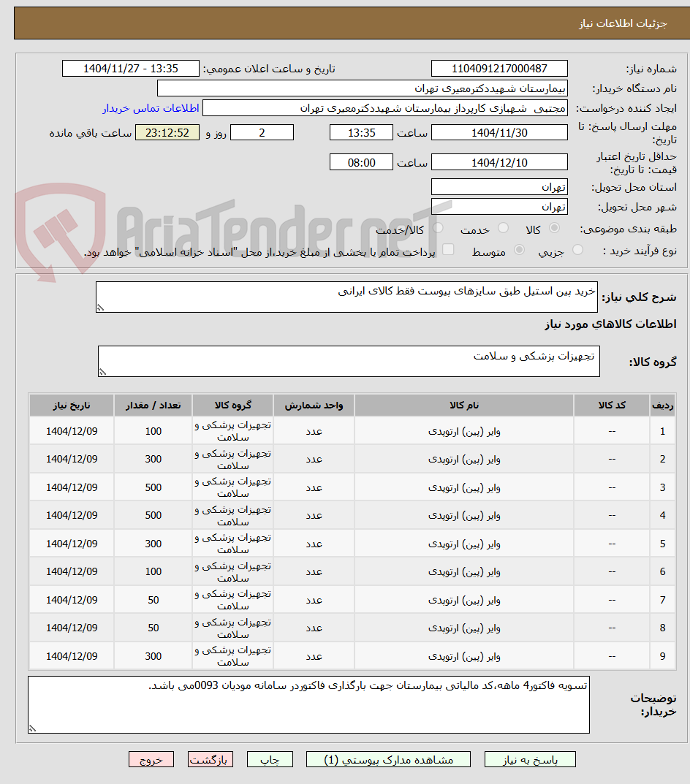Viewport: 690px width, 784px height.
Task: Select the کالا radio button
Action: (554, 228)
